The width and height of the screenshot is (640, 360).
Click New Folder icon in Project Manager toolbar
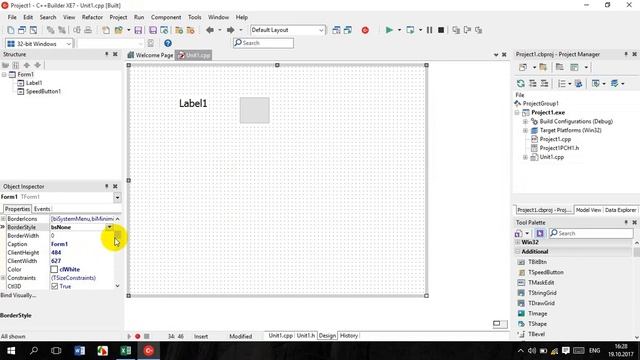tap(543, 67)
